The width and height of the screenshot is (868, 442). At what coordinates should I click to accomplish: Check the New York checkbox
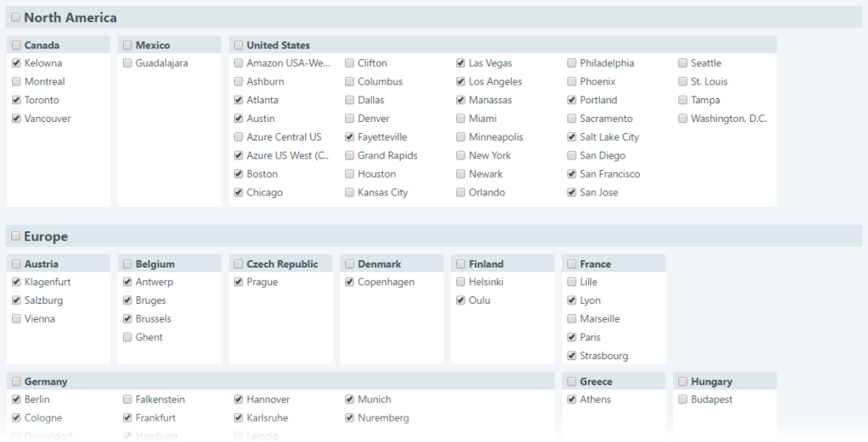460,156
